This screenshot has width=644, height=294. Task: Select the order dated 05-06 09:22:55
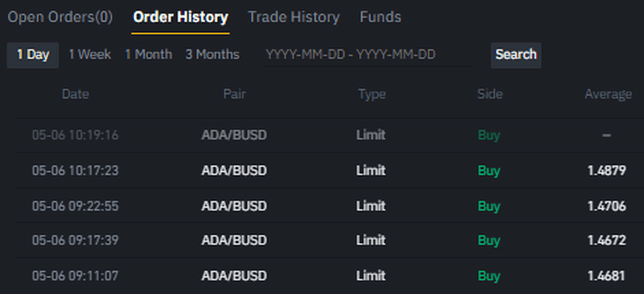75,205
